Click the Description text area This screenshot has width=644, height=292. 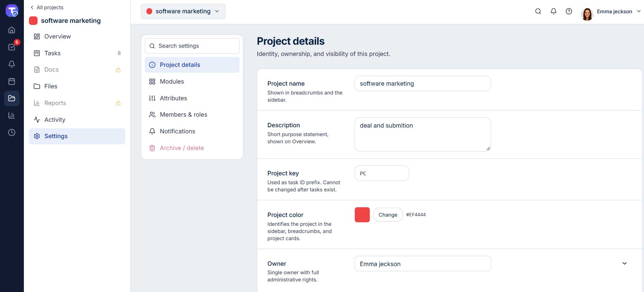point(423,134)
